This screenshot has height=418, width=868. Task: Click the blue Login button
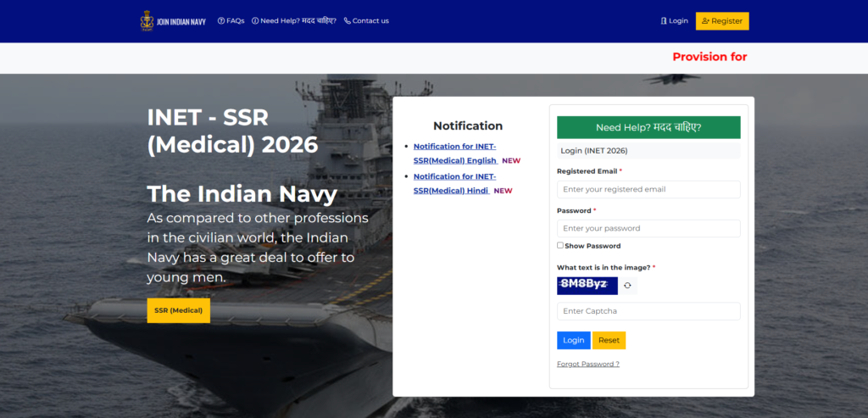point(574,341)
